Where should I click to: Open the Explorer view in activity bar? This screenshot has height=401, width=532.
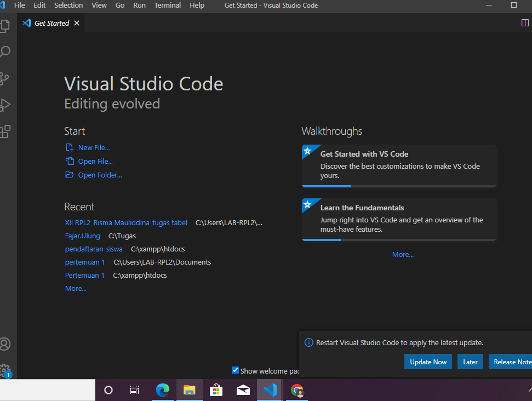[5, 26]
